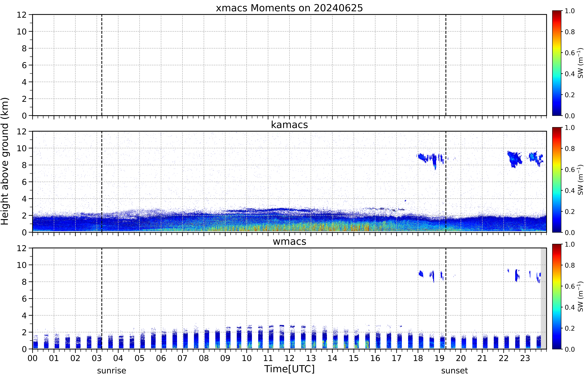The image size is (588, 379).
Task: Click the '6' height tick of xmacs panel
Action: 24,65
